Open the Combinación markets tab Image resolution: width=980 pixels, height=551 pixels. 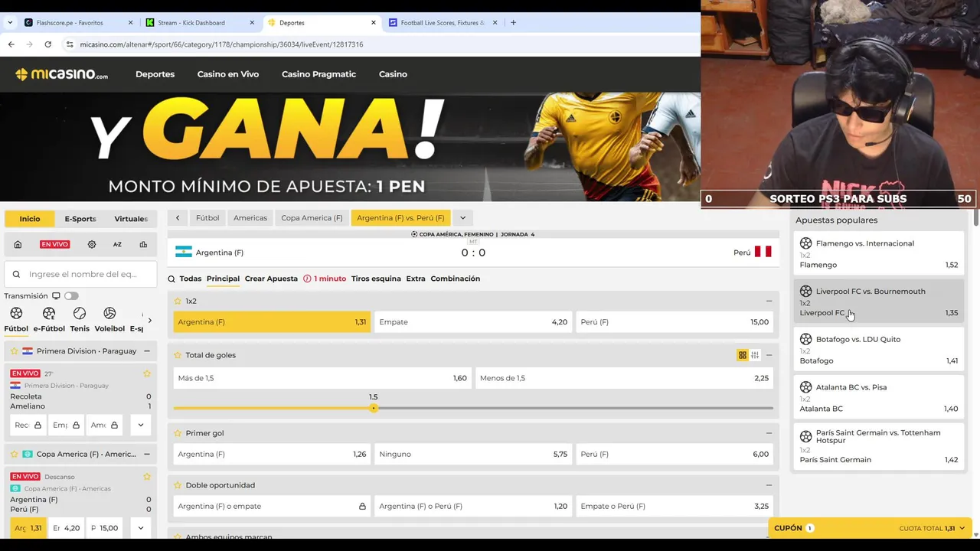pos(456,279)
